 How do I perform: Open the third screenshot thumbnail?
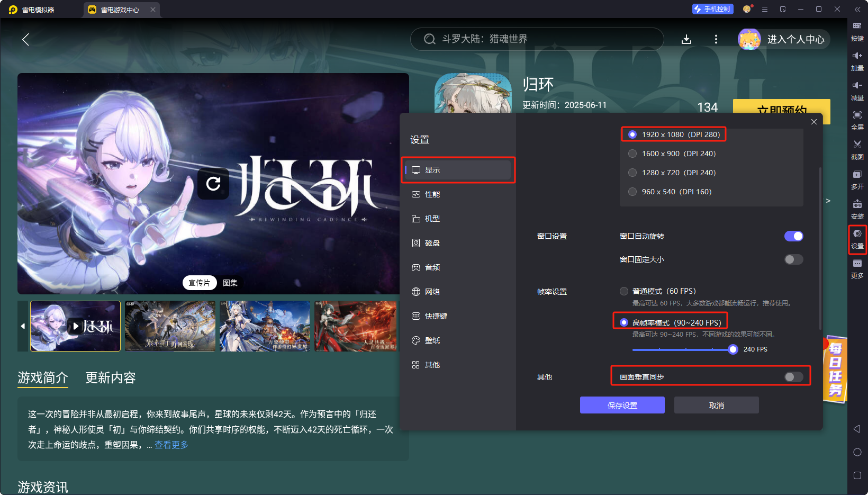265,326
